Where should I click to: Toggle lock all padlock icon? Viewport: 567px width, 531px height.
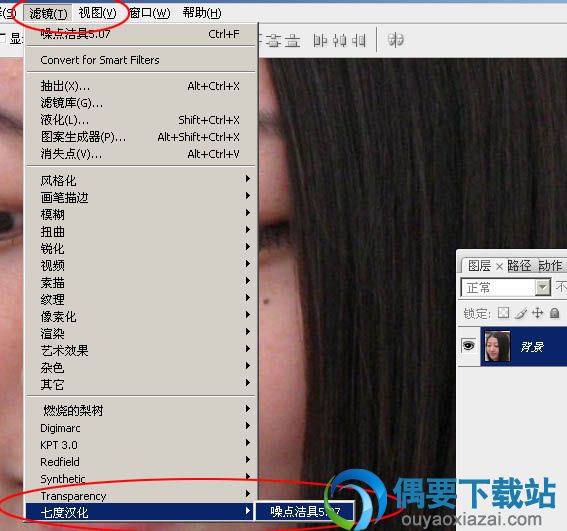(x=554, y=313)
